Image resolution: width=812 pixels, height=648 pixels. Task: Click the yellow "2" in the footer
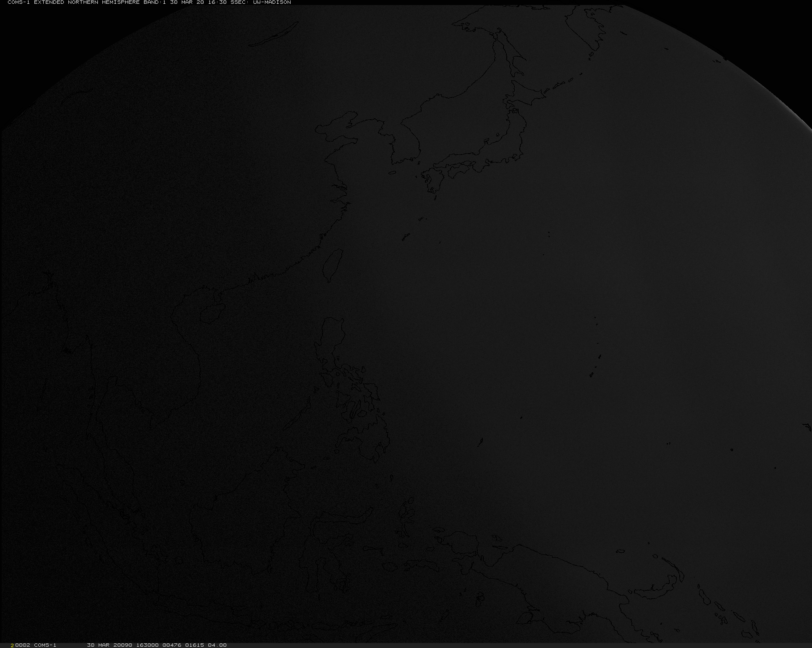click(13, 645)
